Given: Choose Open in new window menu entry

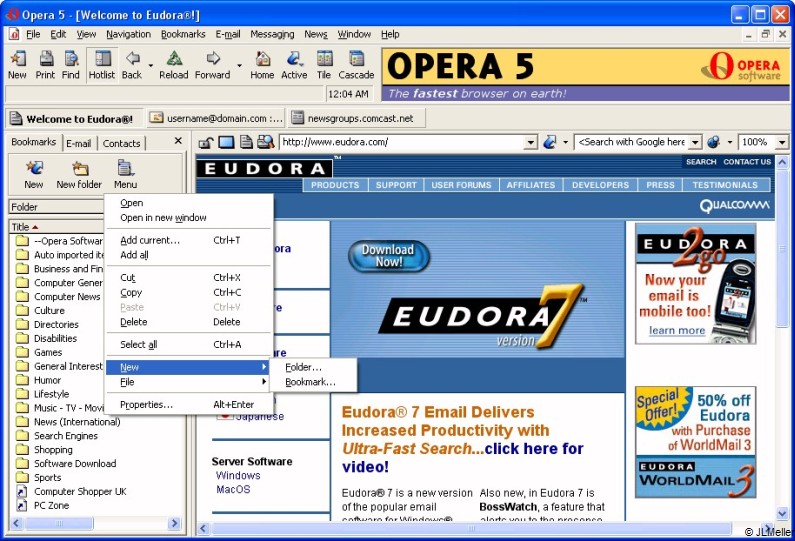Looking at the screenshot, I should 188,218.
